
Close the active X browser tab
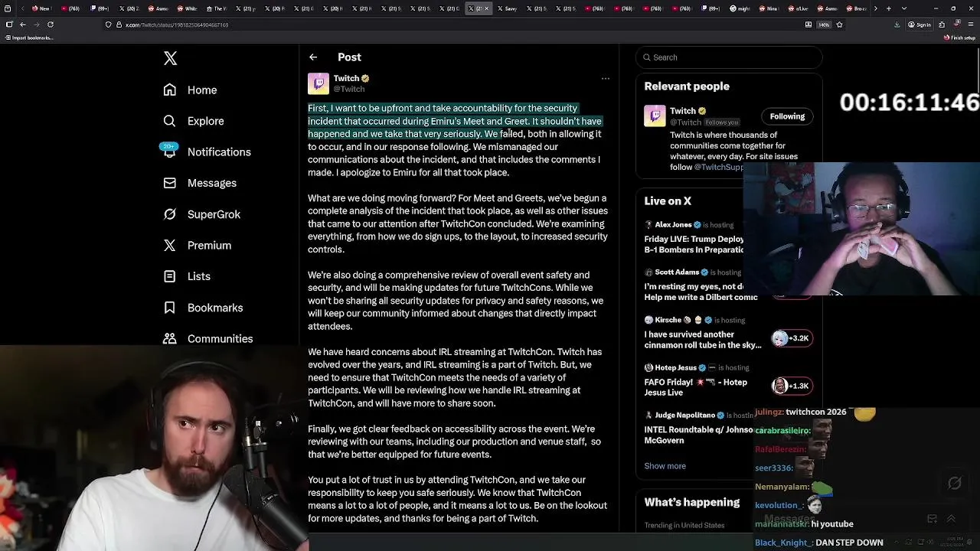[488, 8]
